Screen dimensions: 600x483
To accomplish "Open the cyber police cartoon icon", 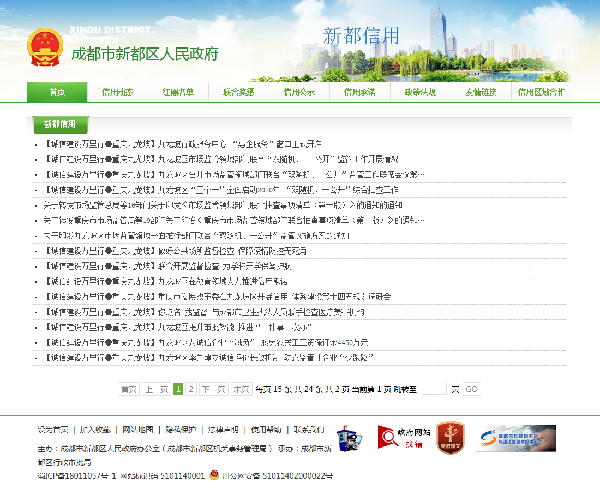I will [x=349, y=438].
